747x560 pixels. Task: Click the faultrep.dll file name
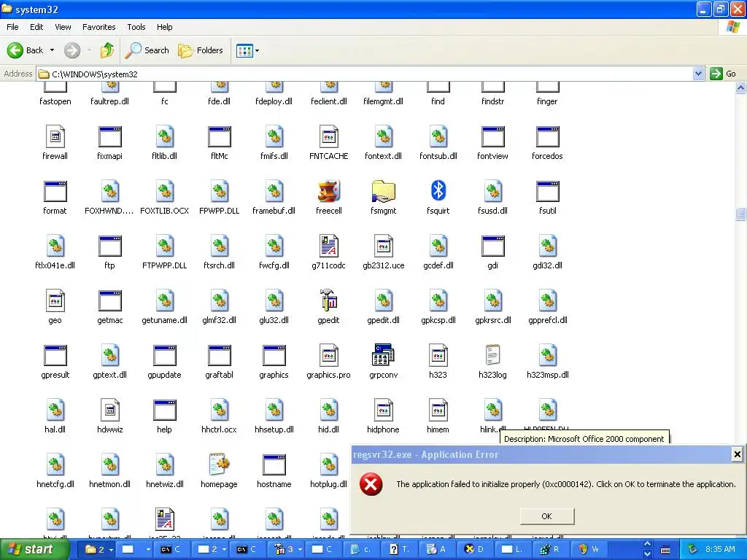tap(109, 101)
